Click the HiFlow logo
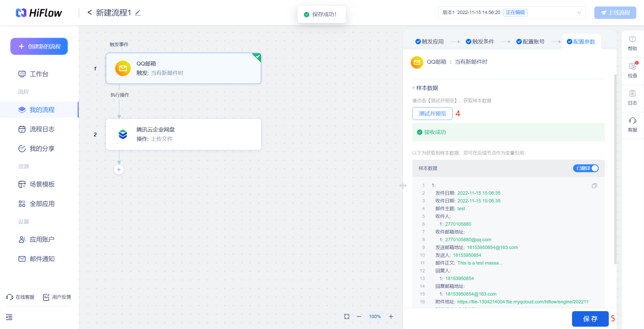The width and height of the screenshot is (644, 329). point(39,13)
